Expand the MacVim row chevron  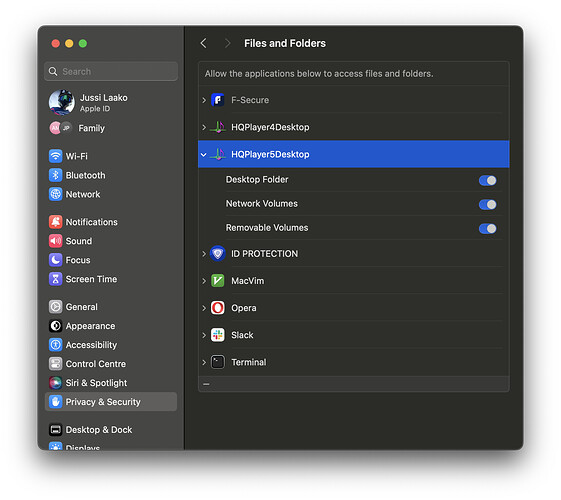point(204,281)
